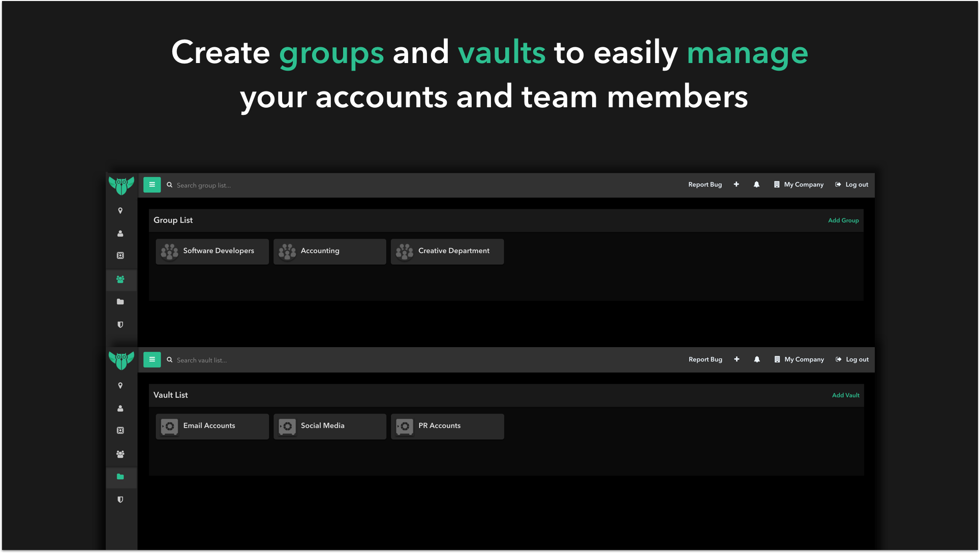Toggle the hamburger menu on the vault screen
980x553 pixels.
152,359
